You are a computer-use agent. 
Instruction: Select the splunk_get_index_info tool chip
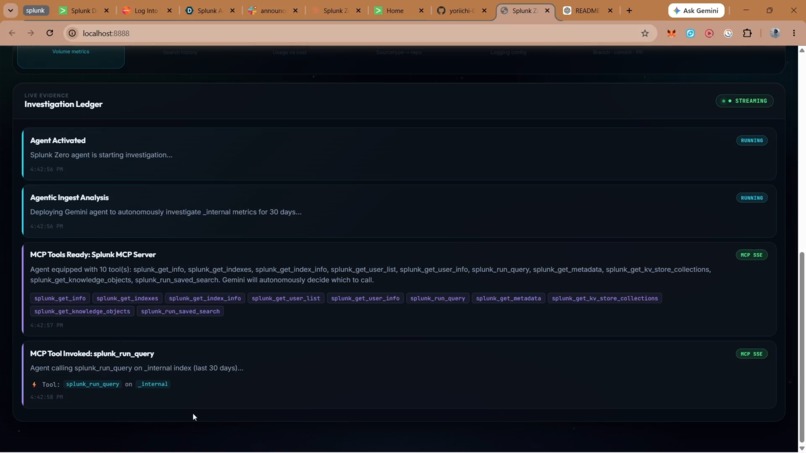point(205,298)
